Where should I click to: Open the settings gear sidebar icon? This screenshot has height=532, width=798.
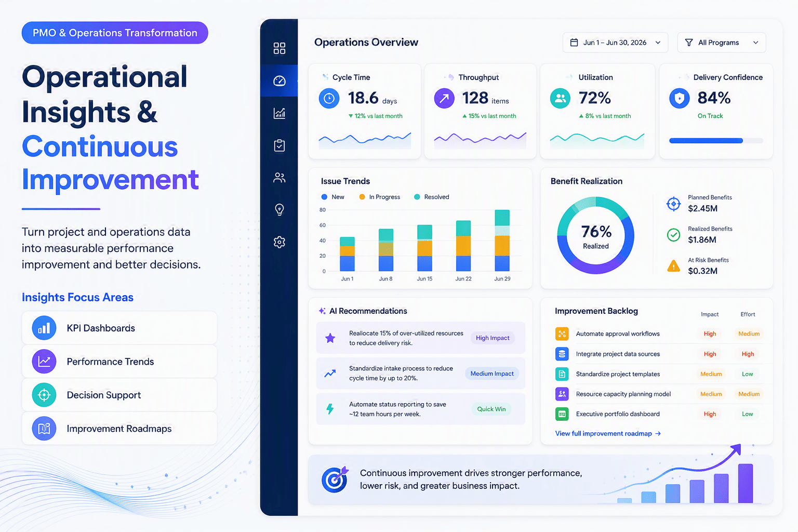[x=280, y=242]
